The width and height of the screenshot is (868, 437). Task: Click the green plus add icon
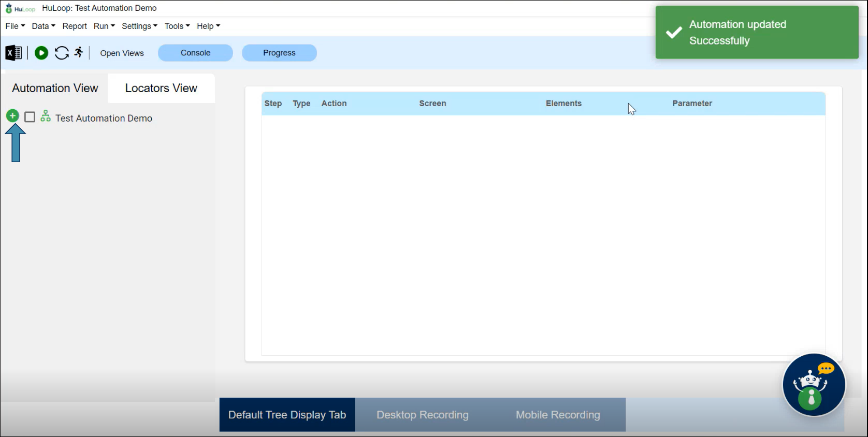click(12, 116)
